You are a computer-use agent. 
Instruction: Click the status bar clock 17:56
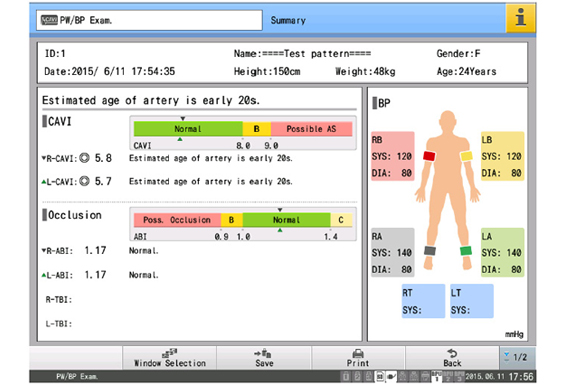[521, 377]
